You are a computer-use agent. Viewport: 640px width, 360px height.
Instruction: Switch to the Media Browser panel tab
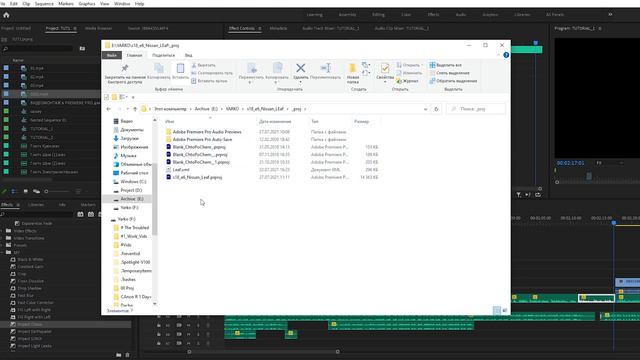pyautogui.click(x=98, y=28)
